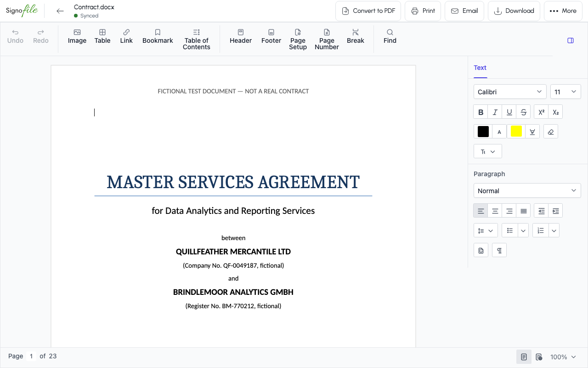This screenshot has height=368, width=588.
Task: Toggle the side panel icon
Action: 571,40
